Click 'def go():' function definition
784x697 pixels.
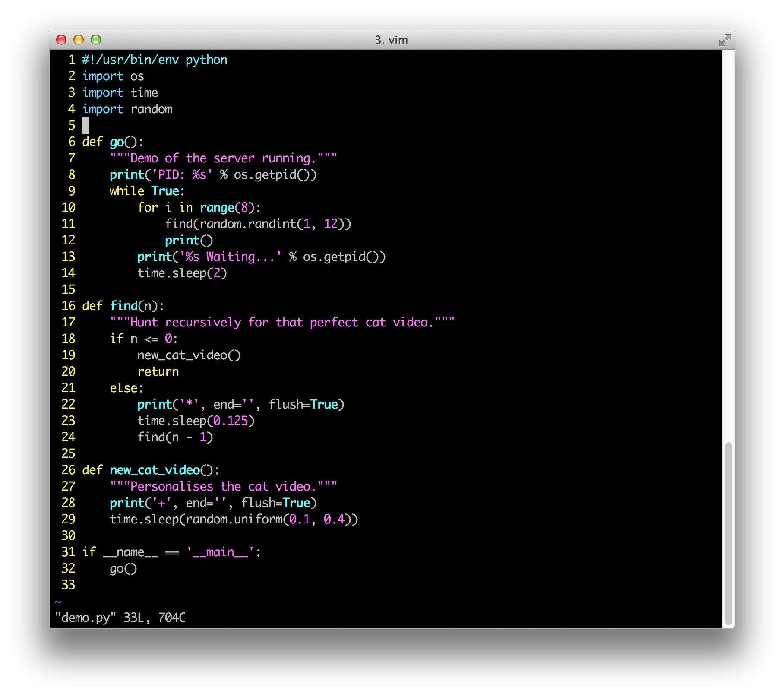click(113, 142)
